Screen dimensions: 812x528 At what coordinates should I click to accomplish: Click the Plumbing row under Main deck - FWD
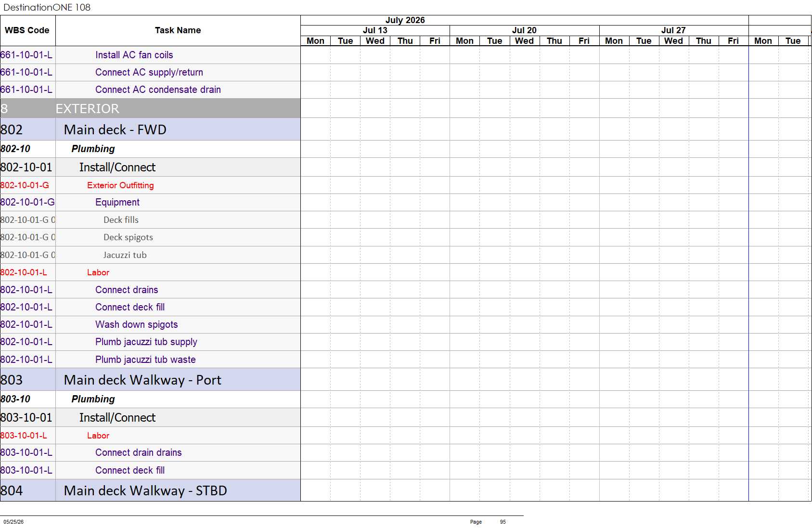[x=150, y=149]
